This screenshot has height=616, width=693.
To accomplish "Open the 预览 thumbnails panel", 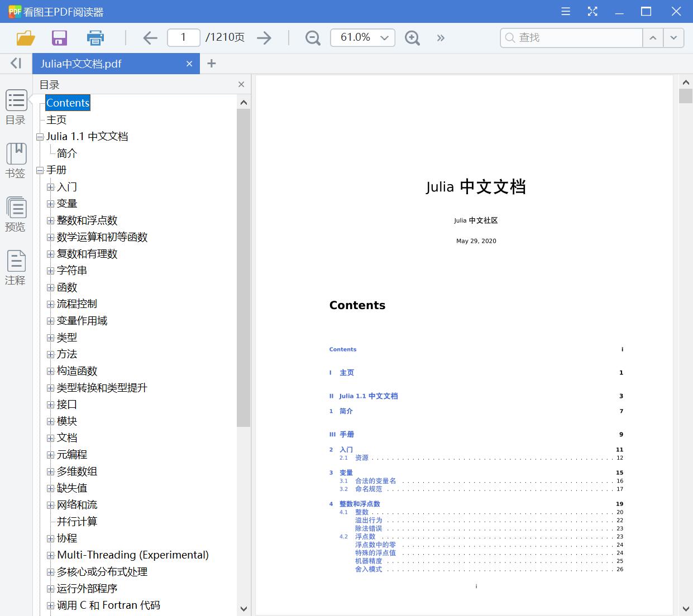I will 16,214.
